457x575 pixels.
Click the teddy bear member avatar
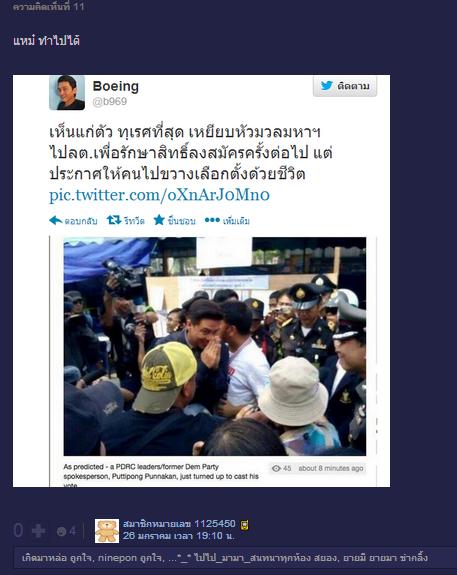click(107, 531)
